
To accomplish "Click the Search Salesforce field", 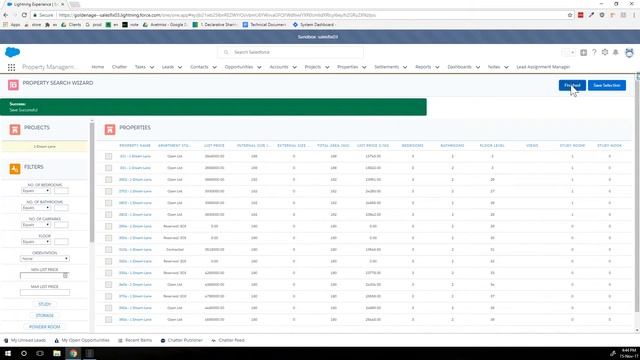I will pos(290,52).
